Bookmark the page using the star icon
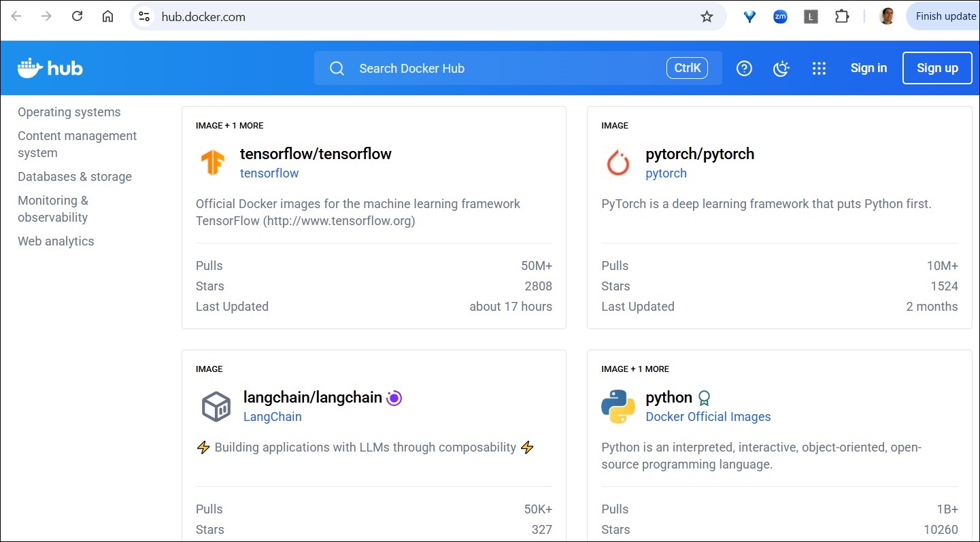The width and height of the screenshot is (980, 542). click(707, 16)
